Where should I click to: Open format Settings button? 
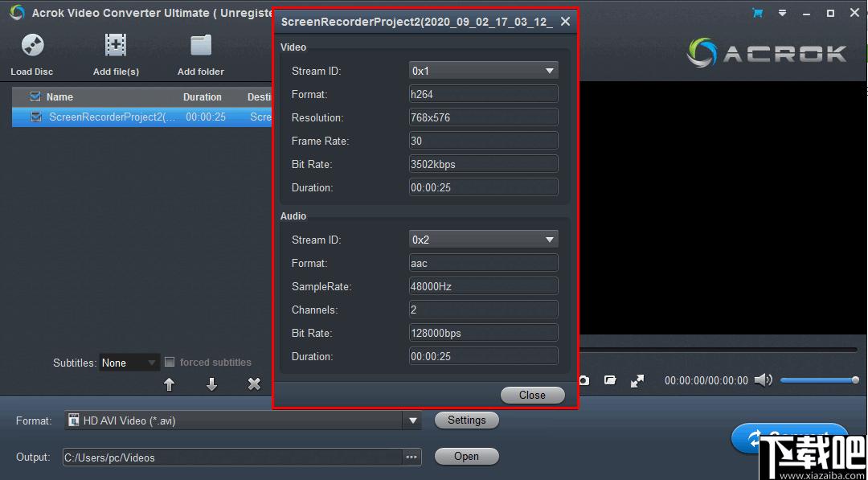(x=467, y=421)
